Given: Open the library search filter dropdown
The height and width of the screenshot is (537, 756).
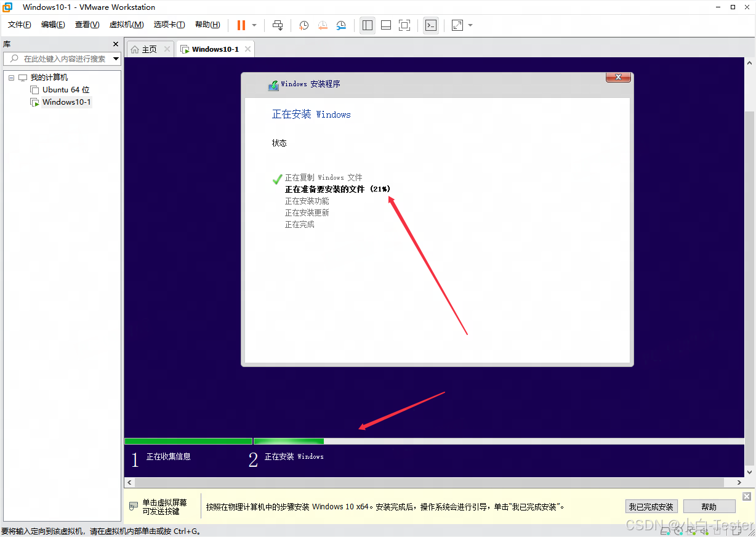Looking at the screenshot, I should click(x=116, y=59).
